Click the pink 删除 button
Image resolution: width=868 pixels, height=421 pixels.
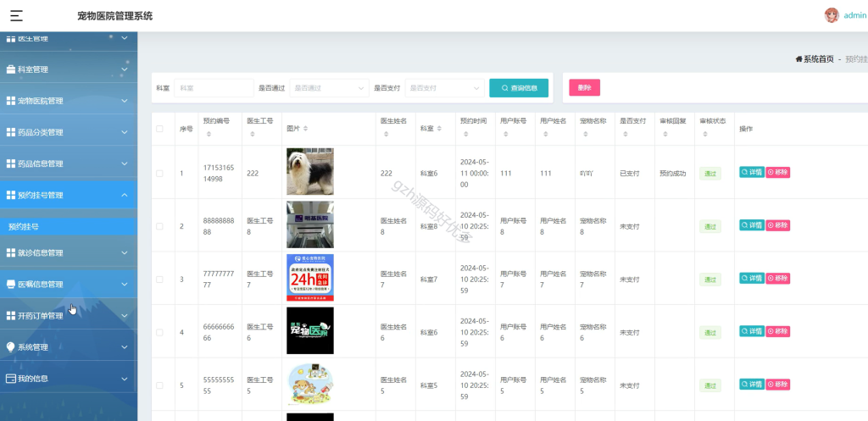click(x=585, y=87)
